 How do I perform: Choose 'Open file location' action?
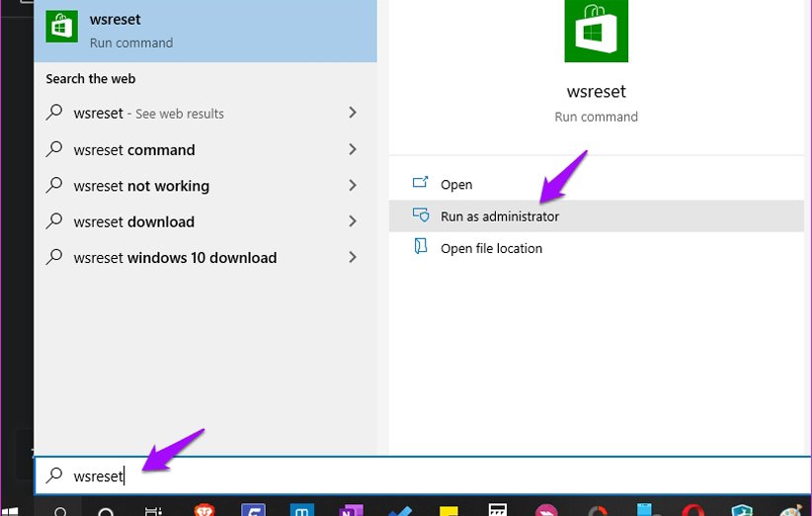pos(491,248)
